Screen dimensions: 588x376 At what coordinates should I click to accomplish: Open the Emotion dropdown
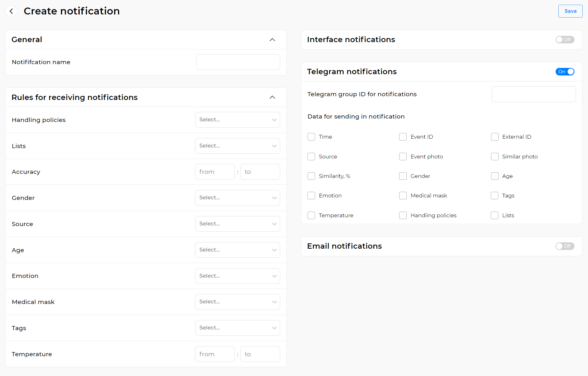(237, 276)
